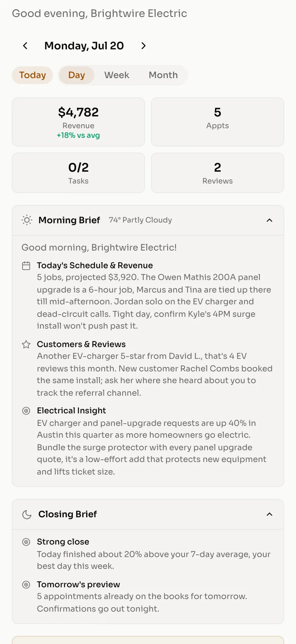Switch to the Week view tab

click(117, 75)
